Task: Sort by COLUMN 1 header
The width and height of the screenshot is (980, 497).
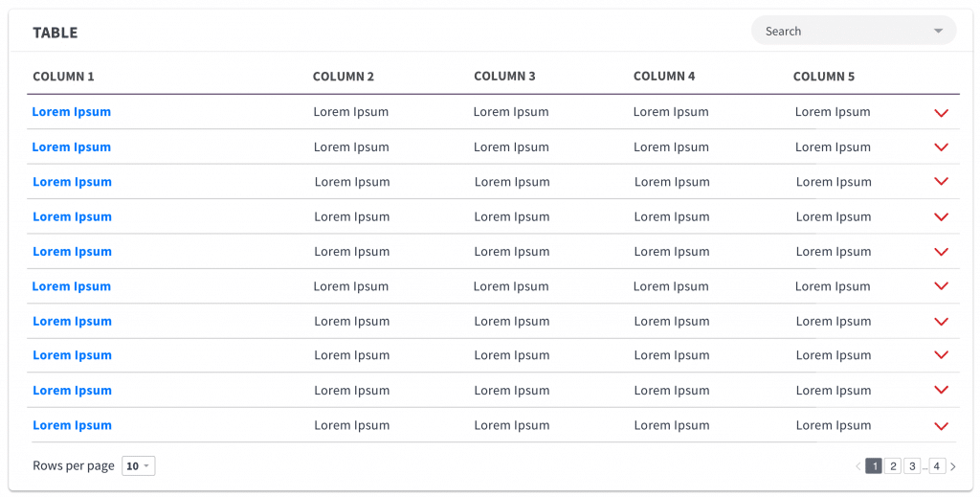Action: (63, 77)
